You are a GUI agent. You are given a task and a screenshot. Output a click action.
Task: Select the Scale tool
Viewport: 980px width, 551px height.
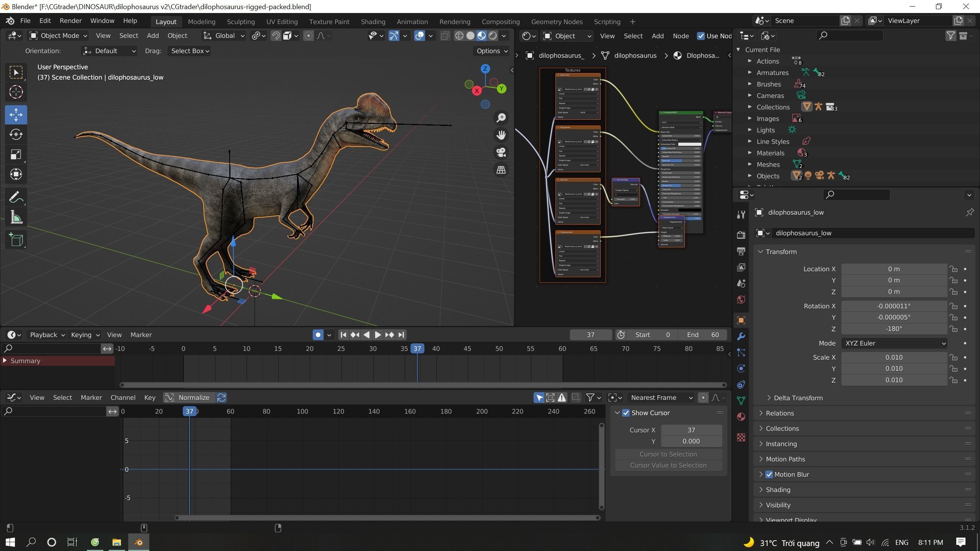click(x=16, y=155)
